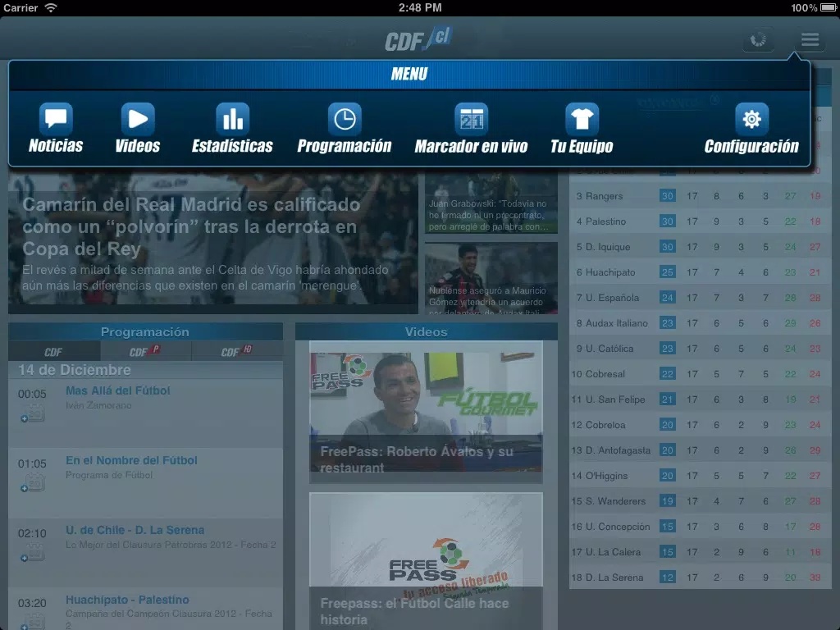Open Real Madrid camarín headline story
Image resolution: width=840 pixels, height=630 pixels.
212,243
